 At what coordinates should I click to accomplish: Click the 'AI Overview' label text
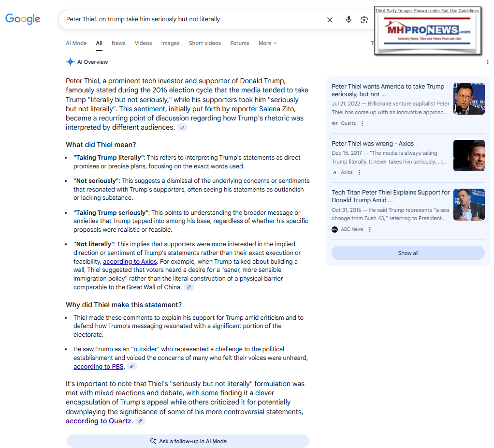coord(93,62)
